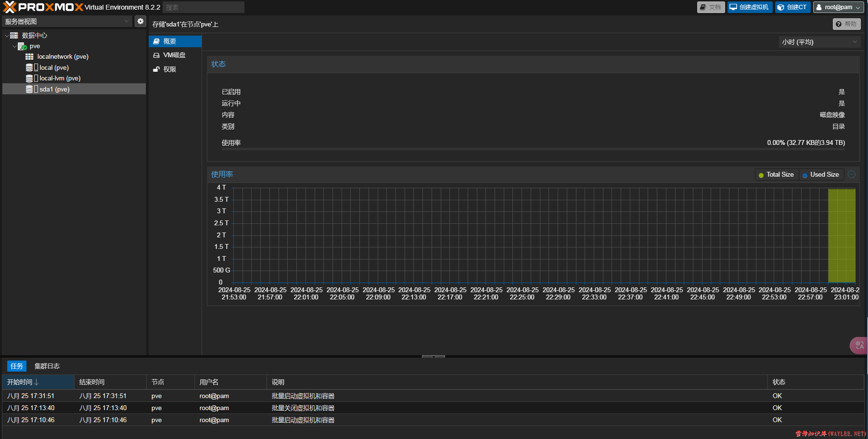Collapse the bottom task panel handle

click(x=434, y=356)
